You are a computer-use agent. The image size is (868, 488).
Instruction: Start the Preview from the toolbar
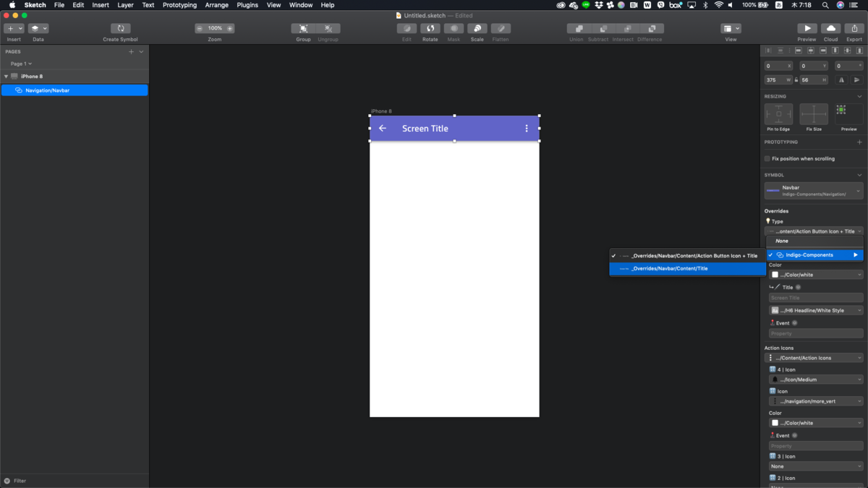(807, 28)
